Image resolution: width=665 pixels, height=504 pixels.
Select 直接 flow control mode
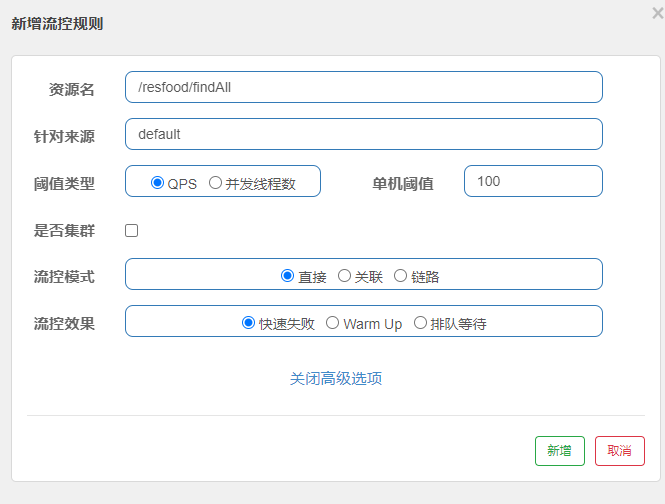click(x=288, y=276)
